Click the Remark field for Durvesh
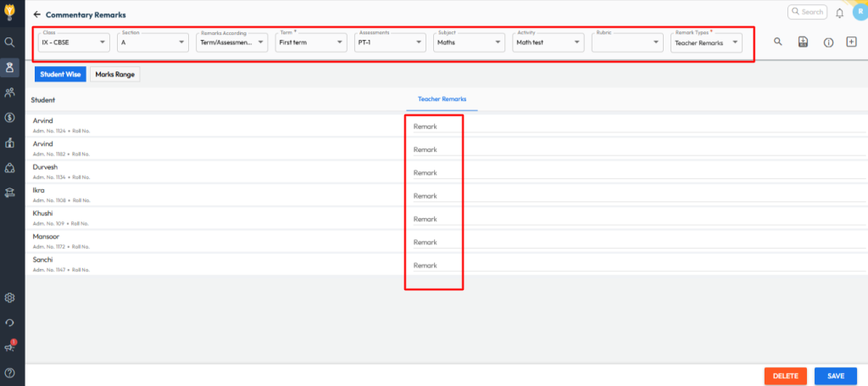The image size is (868, 386). coord(432,172)
